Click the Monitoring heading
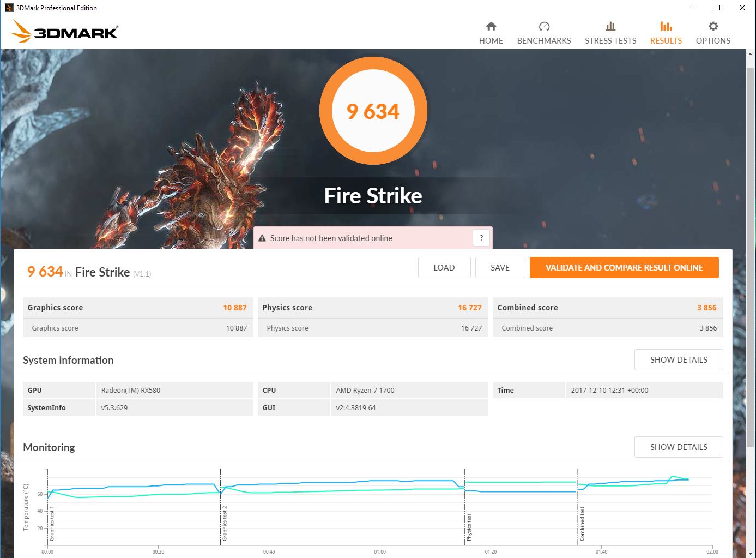Viewport: 756px width, 558px height. pos(49,447)
